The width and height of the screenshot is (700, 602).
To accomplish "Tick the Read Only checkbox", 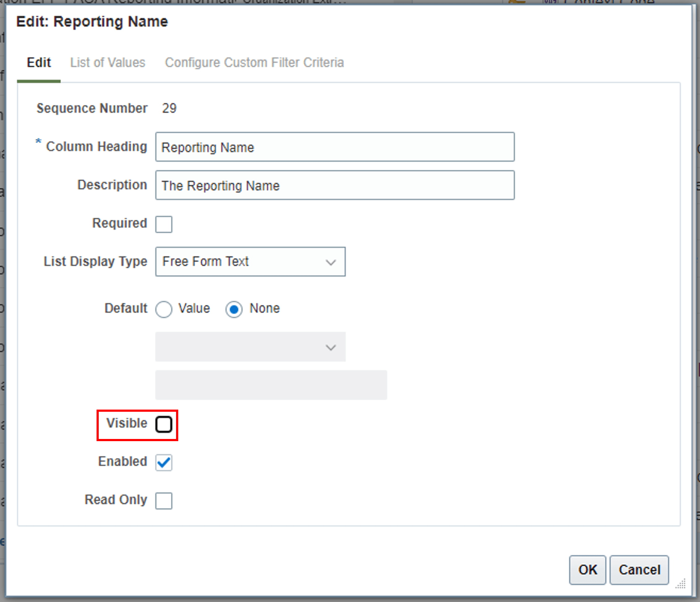I will (x=164, y=501).
